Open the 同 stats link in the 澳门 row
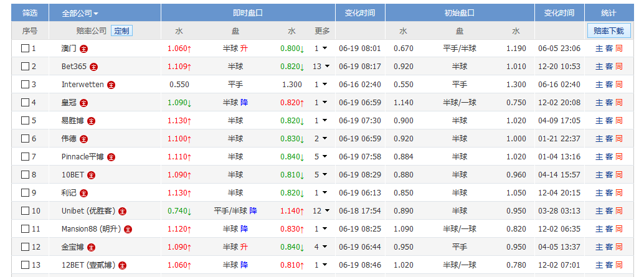Image resolution: width=644 pixels, height=277 pixels. [x=618, y=49]
